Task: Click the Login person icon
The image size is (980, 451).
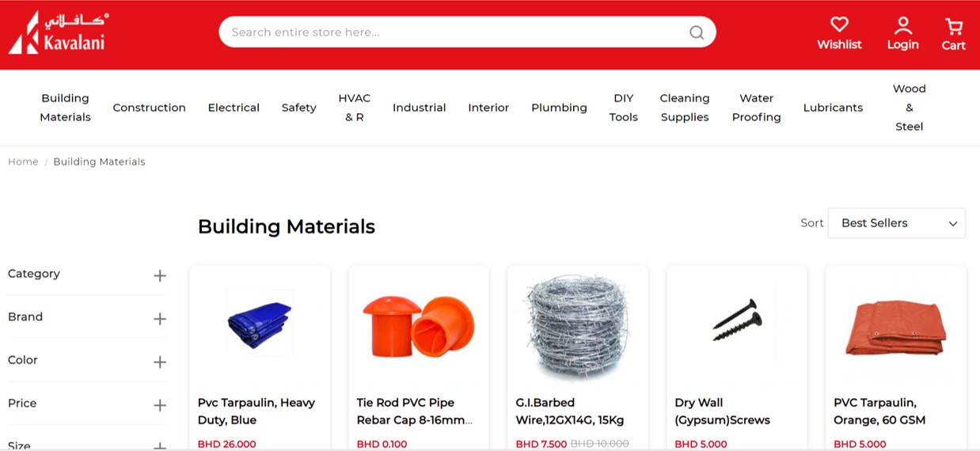Action: click(902, 25)
